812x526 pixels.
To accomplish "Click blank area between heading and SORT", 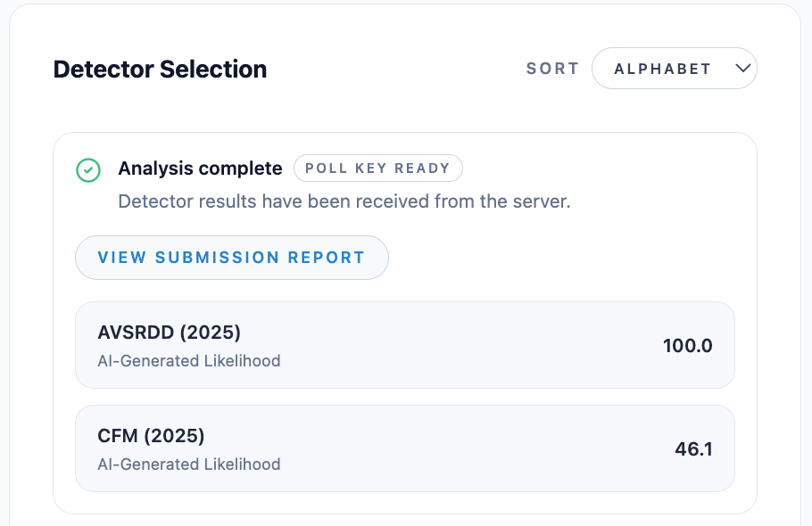I will [393, 70].
